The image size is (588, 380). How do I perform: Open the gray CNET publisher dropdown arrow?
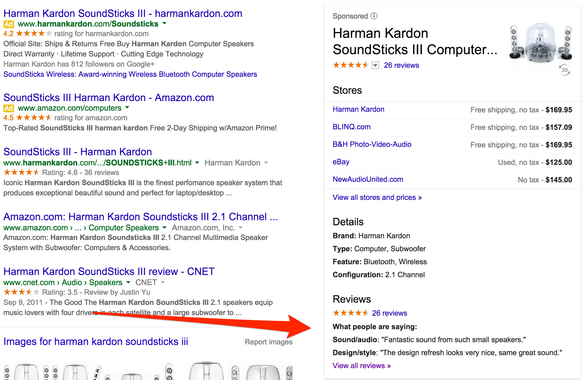click(163, 282)
